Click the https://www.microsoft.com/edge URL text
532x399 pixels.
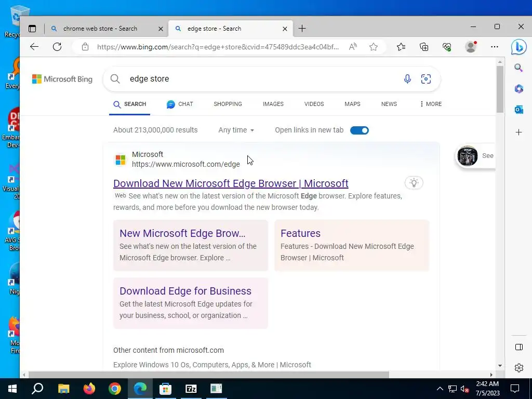click(186, 164)
